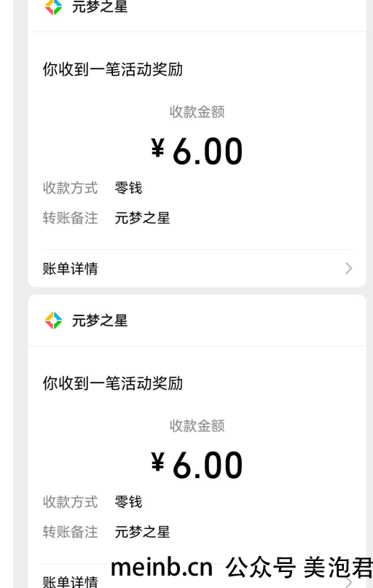Tap 收款方式 label in first card
The width and height of the screenshot is (373, 588).
[70, 188]
